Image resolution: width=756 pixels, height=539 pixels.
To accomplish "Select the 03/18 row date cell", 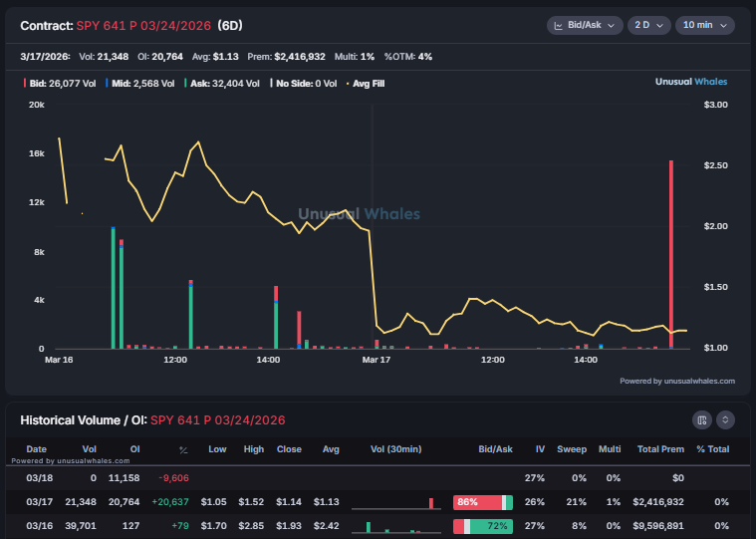I will (x=40, y=478).
